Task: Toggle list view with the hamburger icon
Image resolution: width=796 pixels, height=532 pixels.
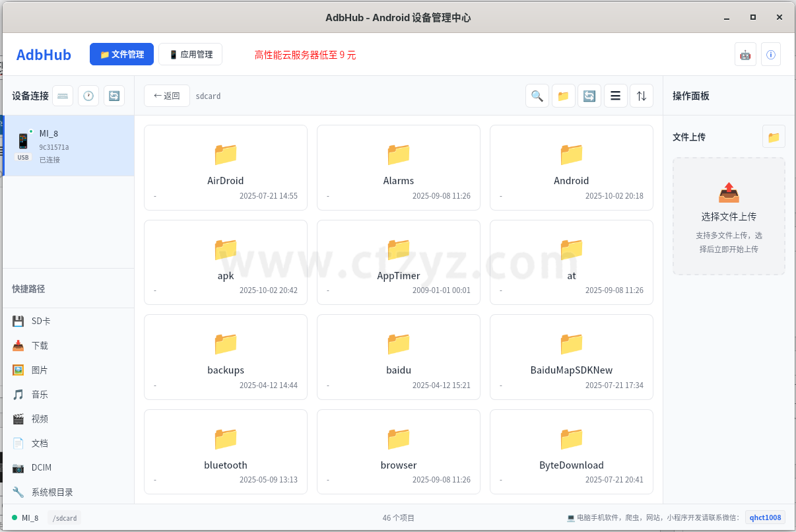Action: click(615, 96)
